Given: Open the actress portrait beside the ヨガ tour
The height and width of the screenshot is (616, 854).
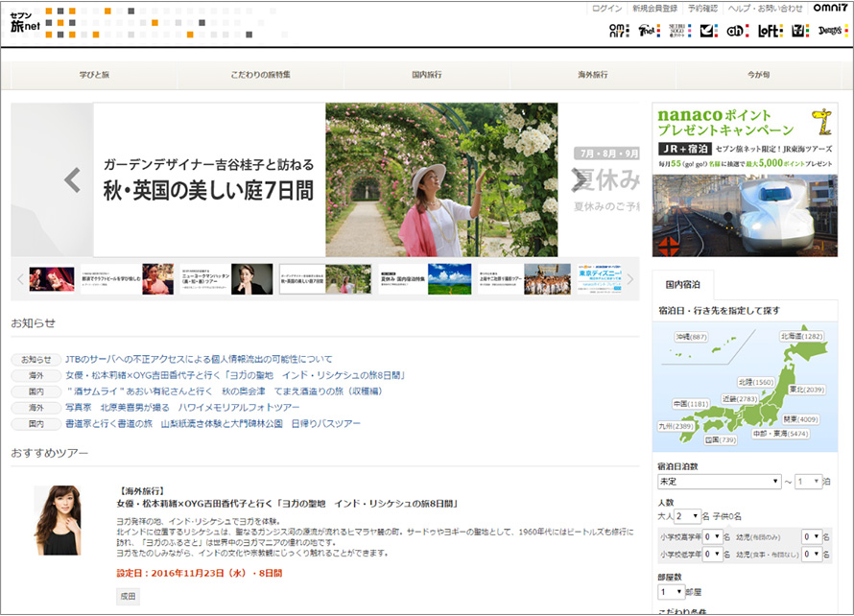Looking at the screenshot, I should click(x=58, y=521).
